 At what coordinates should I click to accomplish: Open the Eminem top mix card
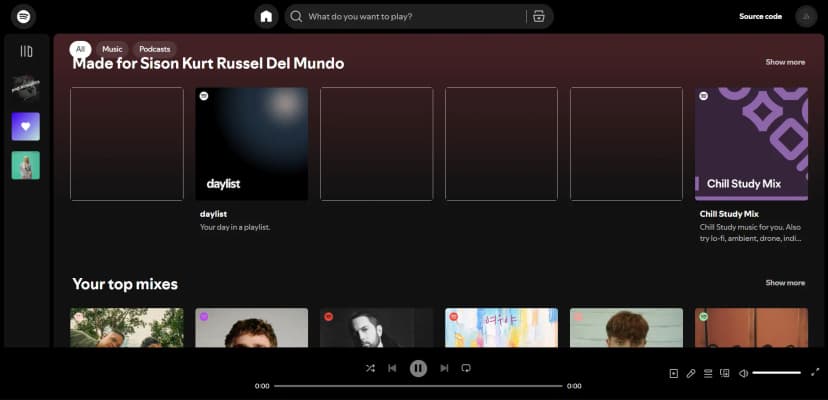pyautogui.click(x=377, y=328)
